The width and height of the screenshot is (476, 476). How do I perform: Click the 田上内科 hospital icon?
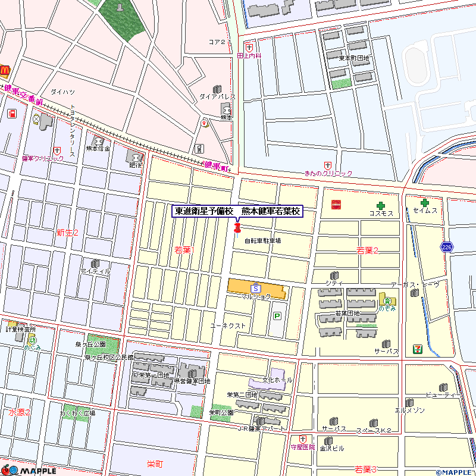pyautogui.click(x=249, y=46)
